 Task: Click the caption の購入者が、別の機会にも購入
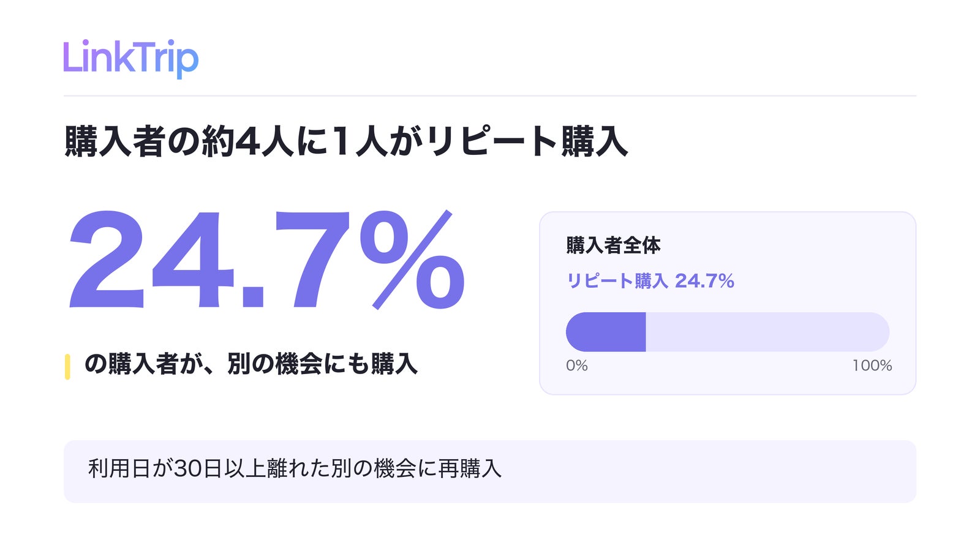click(251, 364)
